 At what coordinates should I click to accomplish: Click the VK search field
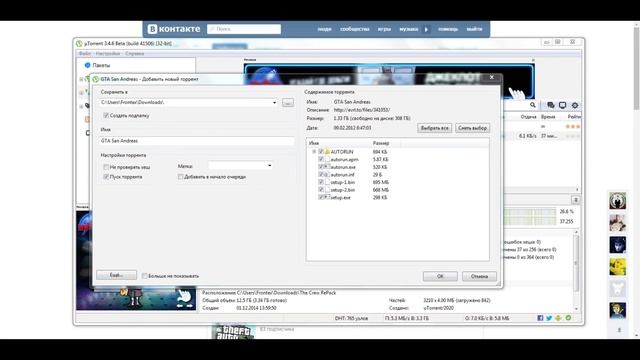tap(244, 29)
